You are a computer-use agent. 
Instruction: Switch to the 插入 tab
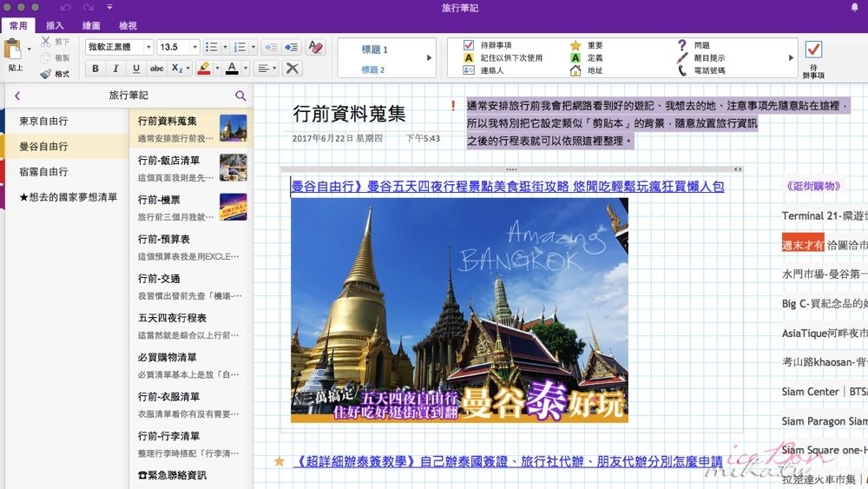(x=55, y=25)
